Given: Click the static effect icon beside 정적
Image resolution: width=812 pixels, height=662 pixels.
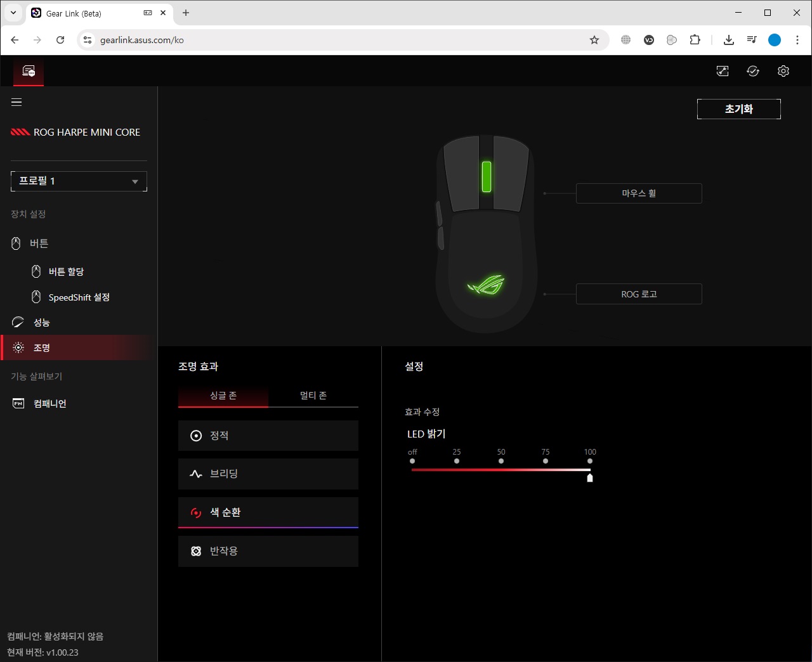Looking at the screenshot, I should coord(196,436).
